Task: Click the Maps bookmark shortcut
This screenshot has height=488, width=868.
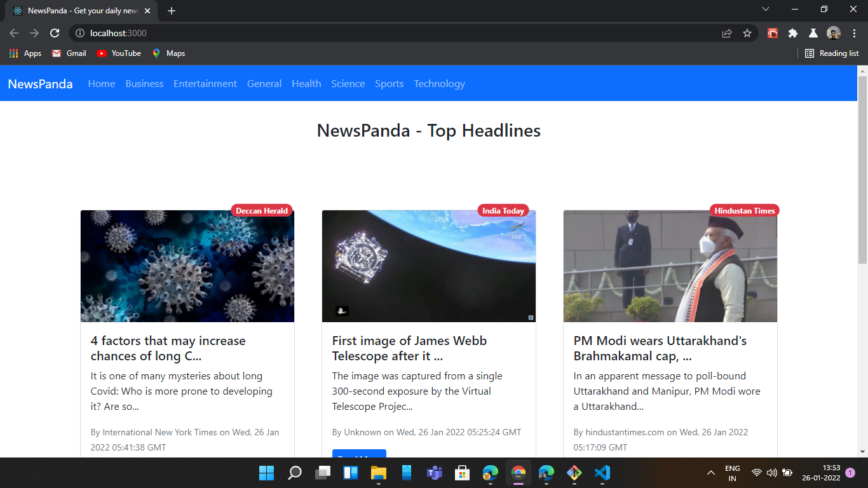Action: (x=168, y=53)
